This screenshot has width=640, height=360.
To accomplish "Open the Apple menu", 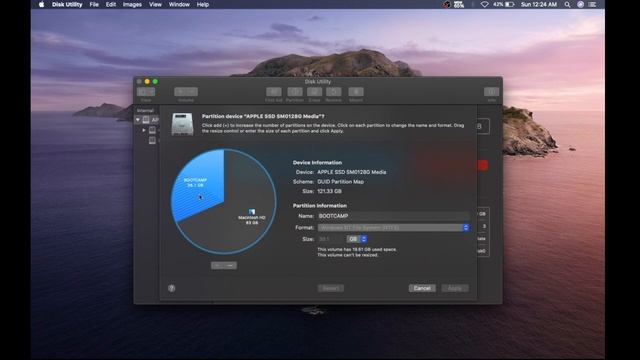I will pyautogui.click(x=41, y=4).
